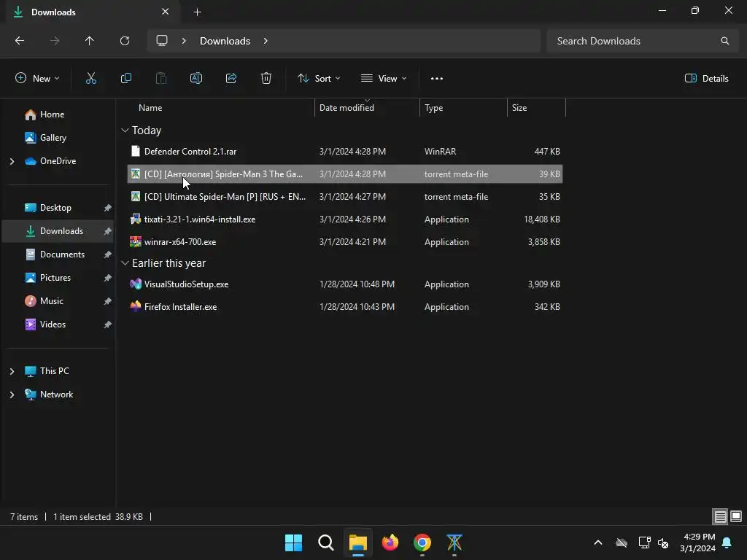Viewport: 747px width, 560px height.
Task: Go up one folder level
Action: point(90,41)
